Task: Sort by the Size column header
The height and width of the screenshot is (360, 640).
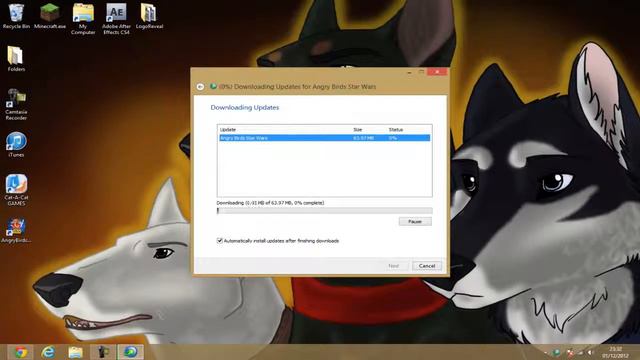Action: [x=358, y=129]
